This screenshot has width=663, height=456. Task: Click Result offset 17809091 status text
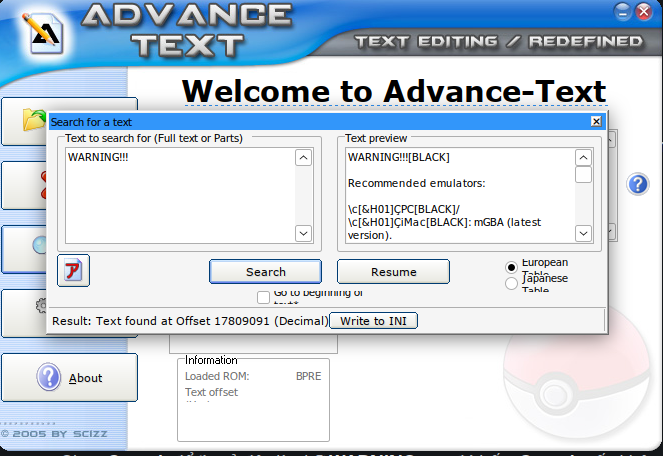coord(190,321)
